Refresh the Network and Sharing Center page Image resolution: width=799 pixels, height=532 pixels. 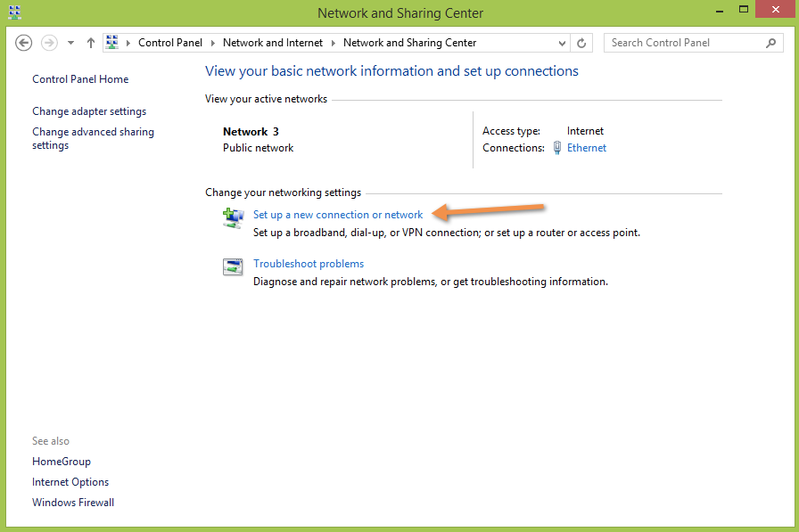[x=582, y=43]
